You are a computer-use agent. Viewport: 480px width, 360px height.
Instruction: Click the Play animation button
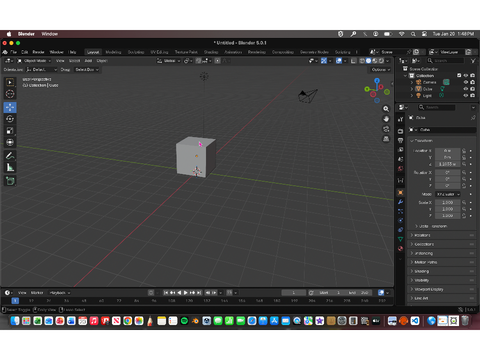[x=186, y=293]
